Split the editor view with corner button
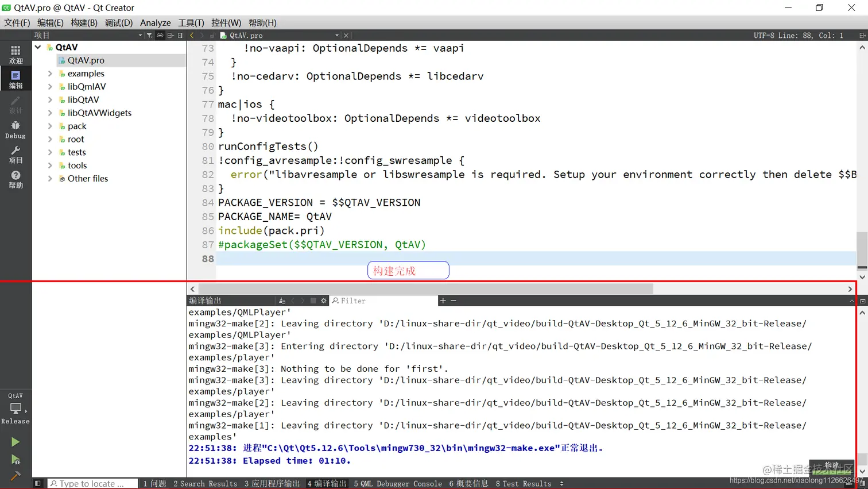Screen dimensions: 868x489 [862, 36]
